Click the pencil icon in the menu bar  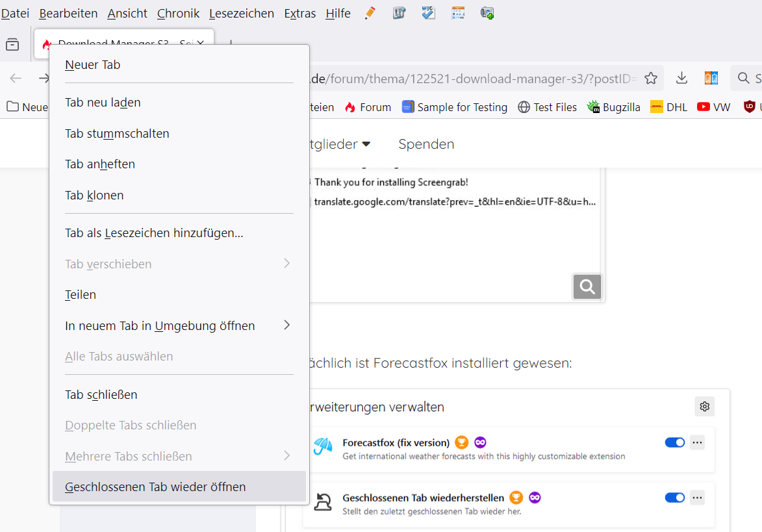click(370, 13)
